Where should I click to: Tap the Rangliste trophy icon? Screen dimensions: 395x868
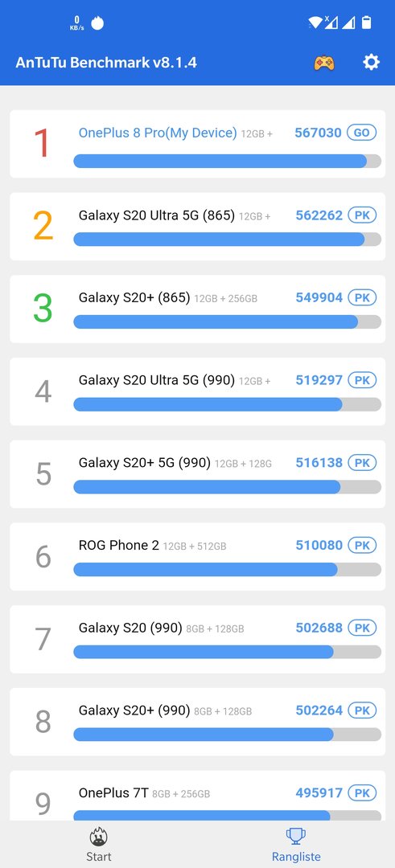pos(296,836)
